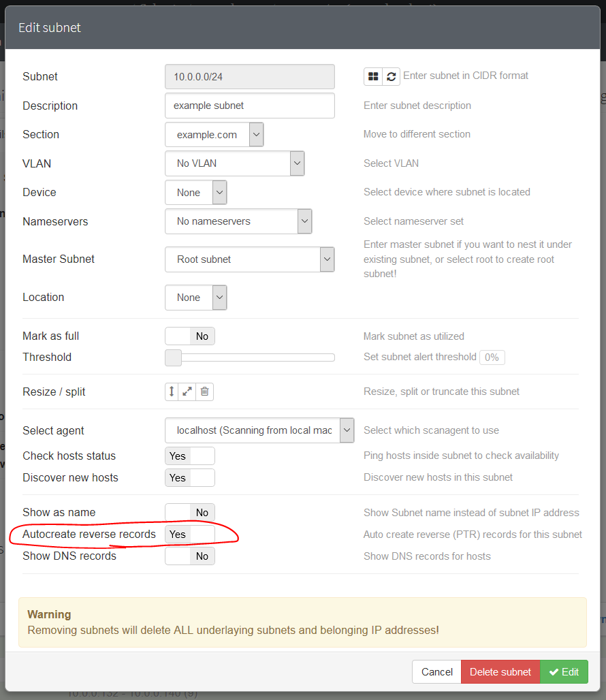This screenshot has width=606, height=700.
Task: Click the split subnet expand-arrows icon
Action: click(187, 392)
